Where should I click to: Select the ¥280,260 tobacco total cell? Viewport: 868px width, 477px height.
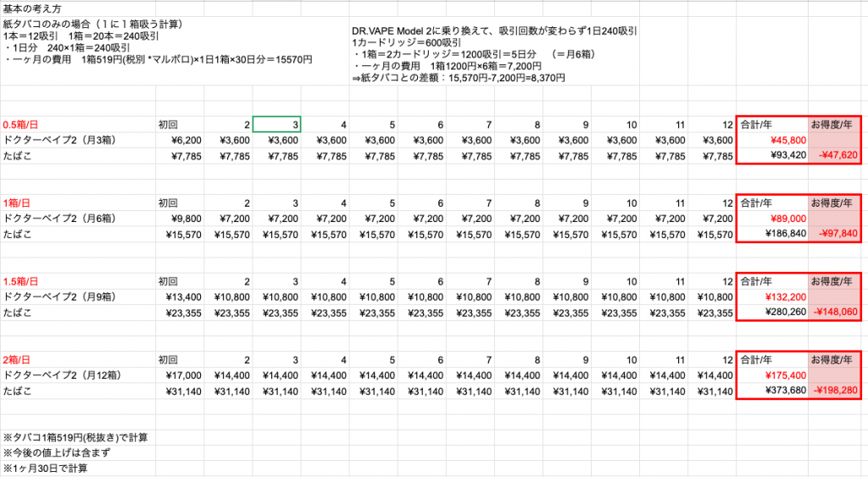click(772, 313)
